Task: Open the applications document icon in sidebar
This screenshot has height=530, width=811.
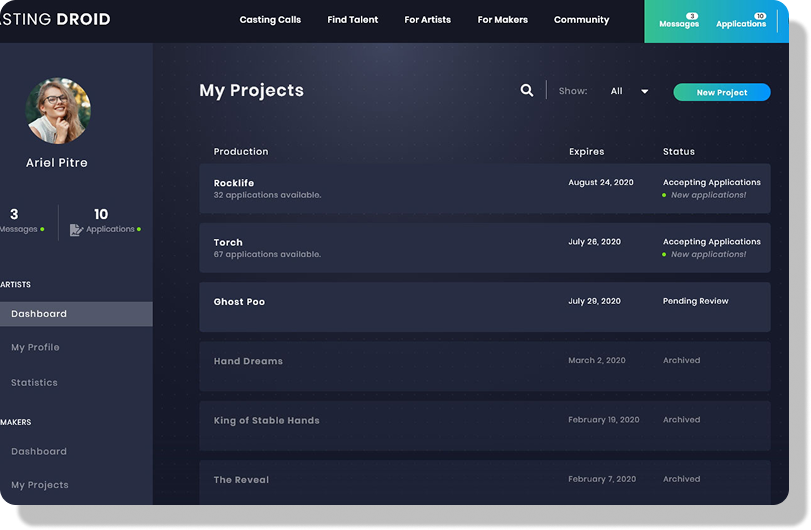Action: pos(76,230)
